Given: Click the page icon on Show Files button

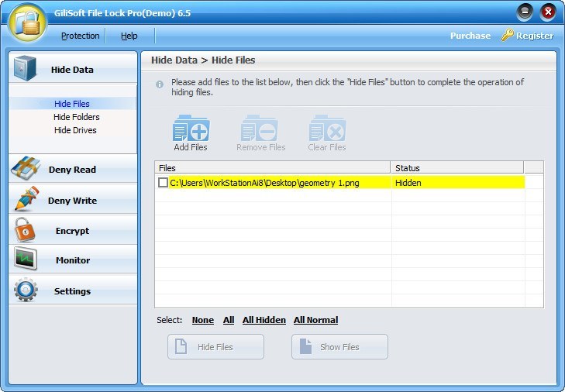Looking at the screenshot, I should tap(305, 346).
